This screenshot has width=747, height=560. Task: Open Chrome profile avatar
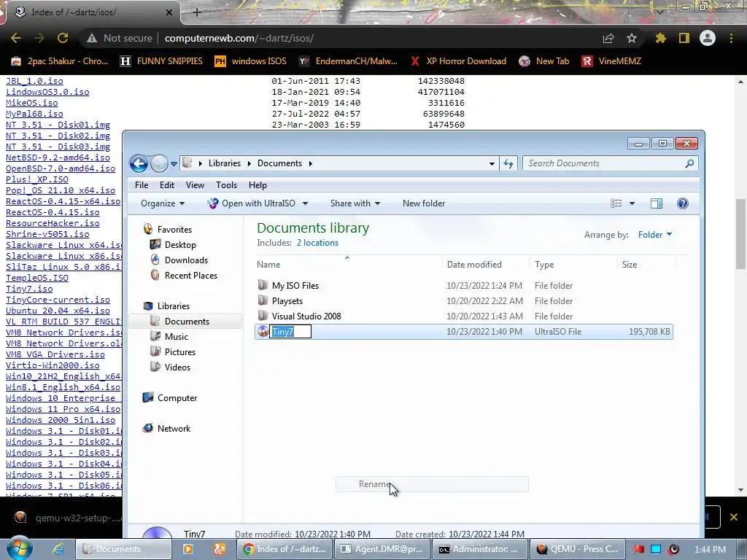click(708, 38)
